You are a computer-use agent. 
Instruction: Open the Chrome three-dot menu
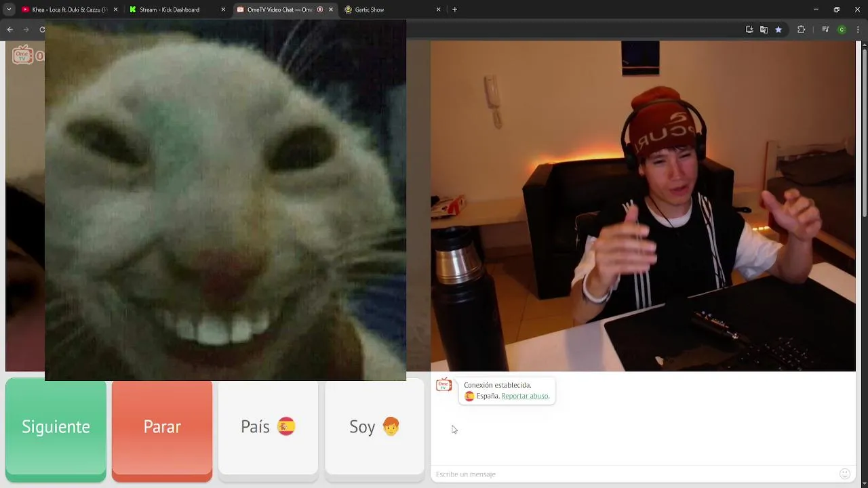coord(857,29)
